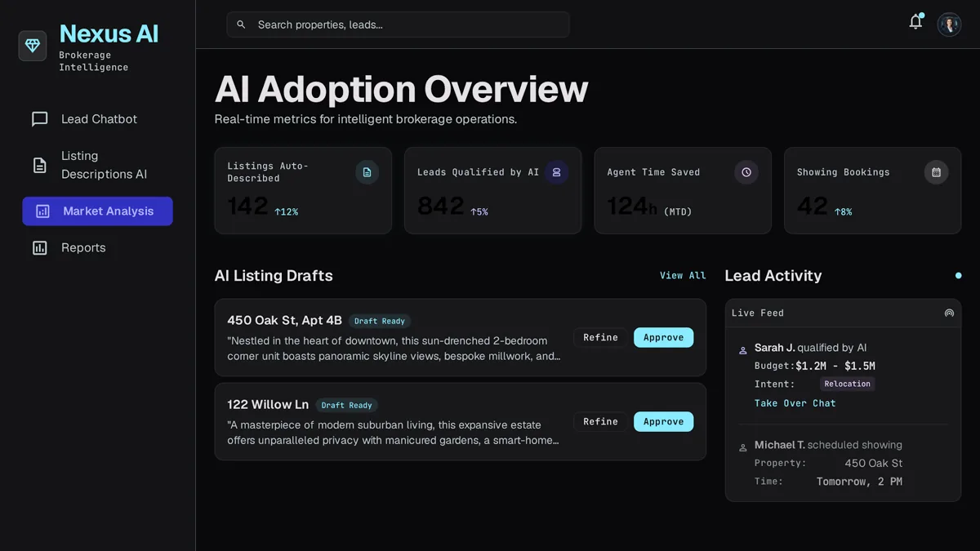Image resolution: width=980 pixels, height=551 pixels.
Task: Click the Showing Bookings calendar icon
Action: (936, 172)
